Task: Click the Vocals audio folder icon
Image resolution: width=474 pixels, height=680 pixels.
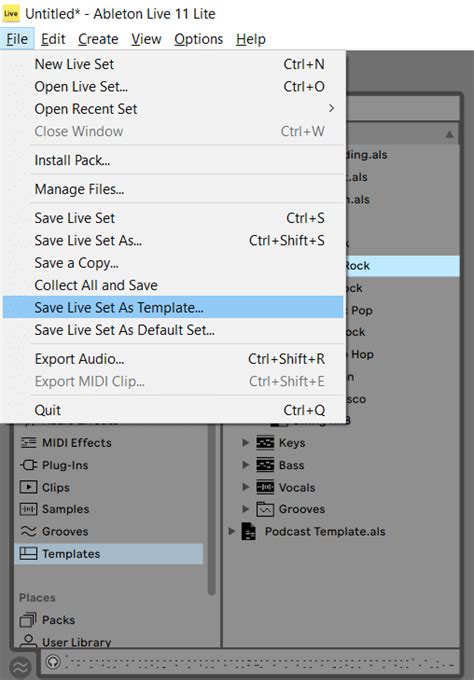Action: pyautogui.click(x=265, y=487)
